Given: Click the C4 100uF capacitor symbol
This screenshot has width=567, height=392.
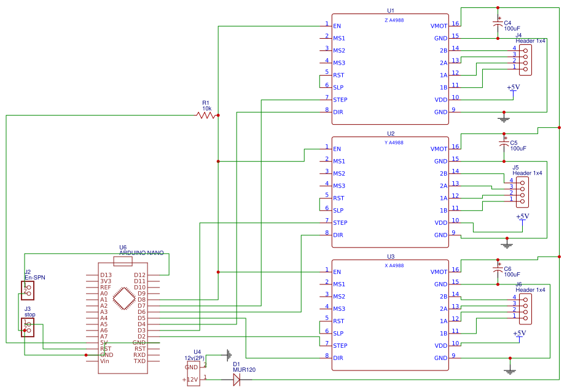Looking at the screenshot, I should pyautogui.click(x=498, y=23).
